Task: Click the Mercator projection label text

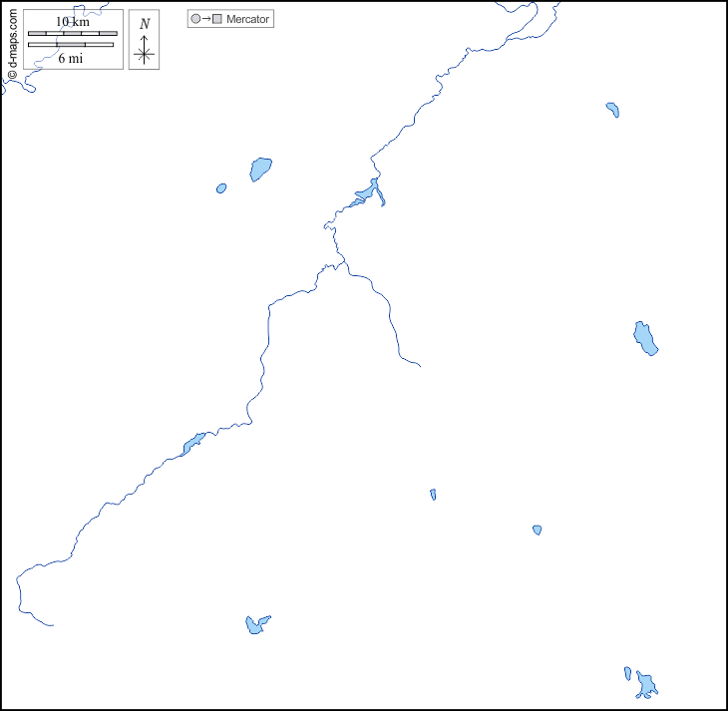Action: [x=247, y=19]
